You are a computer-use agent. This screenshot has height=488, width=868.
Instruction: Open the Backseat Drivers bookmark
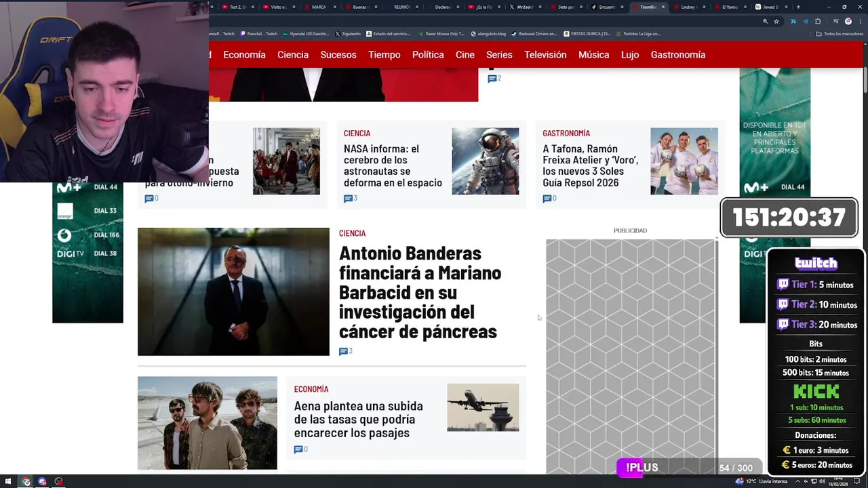tap(534, 33)
